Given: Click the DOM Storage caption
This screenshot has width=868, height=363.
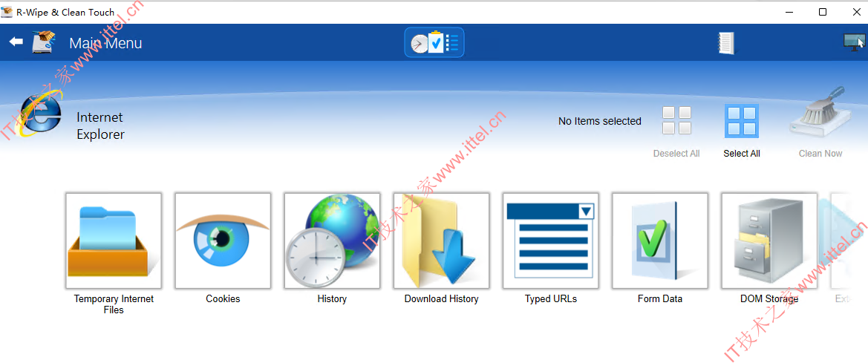Looking at the screenshot, I should pos(769,299).
